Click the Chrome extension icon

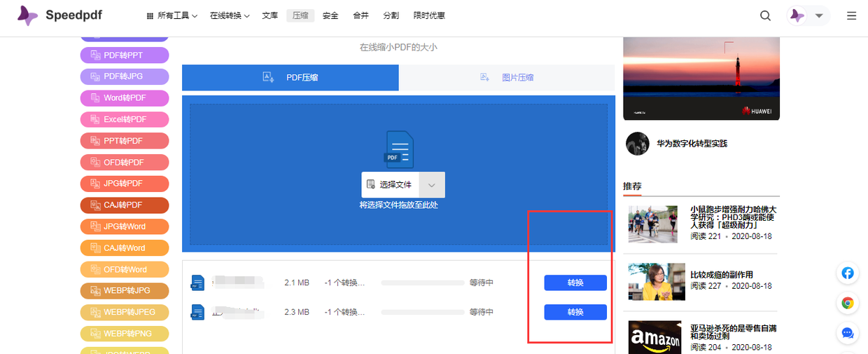[848, 304]
